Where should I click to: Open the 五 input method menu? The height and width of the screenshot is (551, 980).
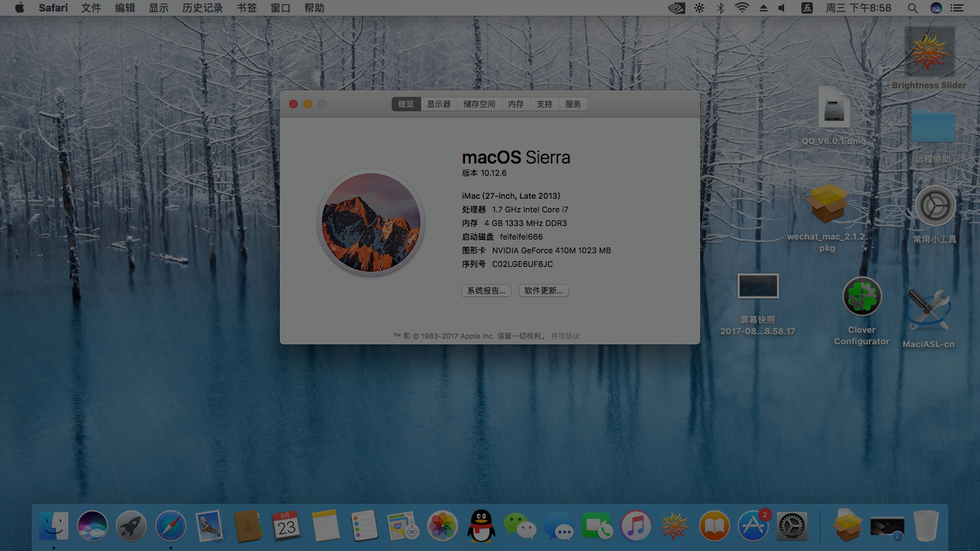click(807, 8)
